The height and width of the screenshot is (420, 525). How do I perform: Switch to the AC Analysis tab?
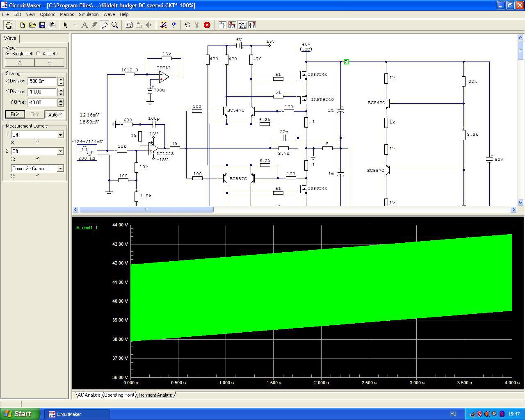pos(89,395)
